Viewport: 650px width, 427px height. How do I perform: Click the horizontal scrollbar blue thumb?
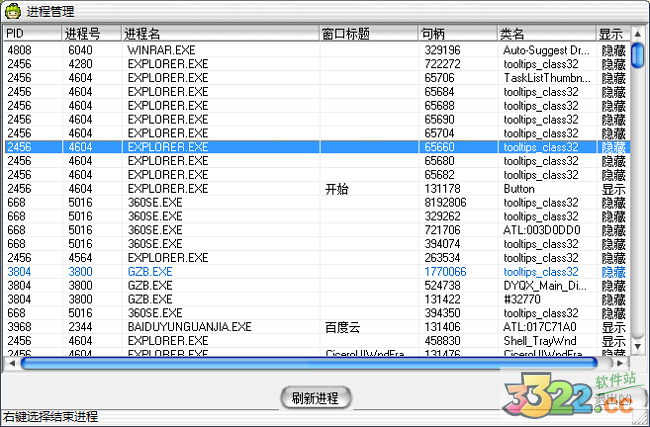tap(309, 364)
